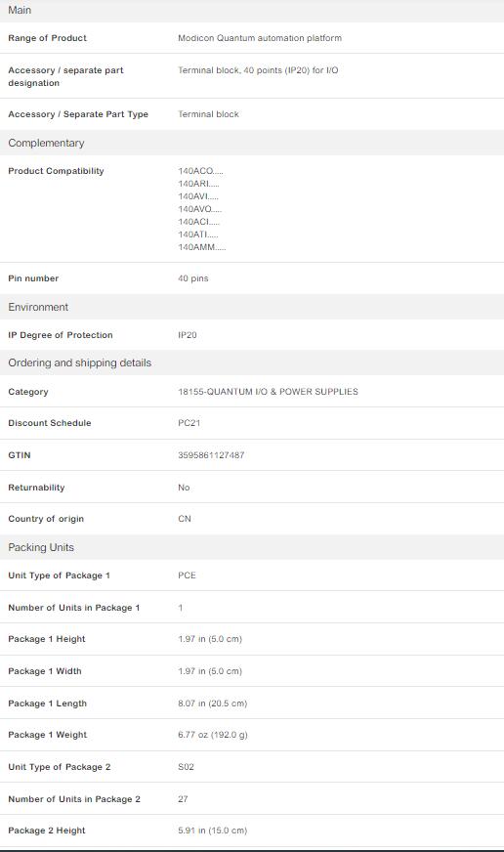Viewport: 504px width, 852px height.
Task: Click the Main section header
Action: (x=252, y=11)
